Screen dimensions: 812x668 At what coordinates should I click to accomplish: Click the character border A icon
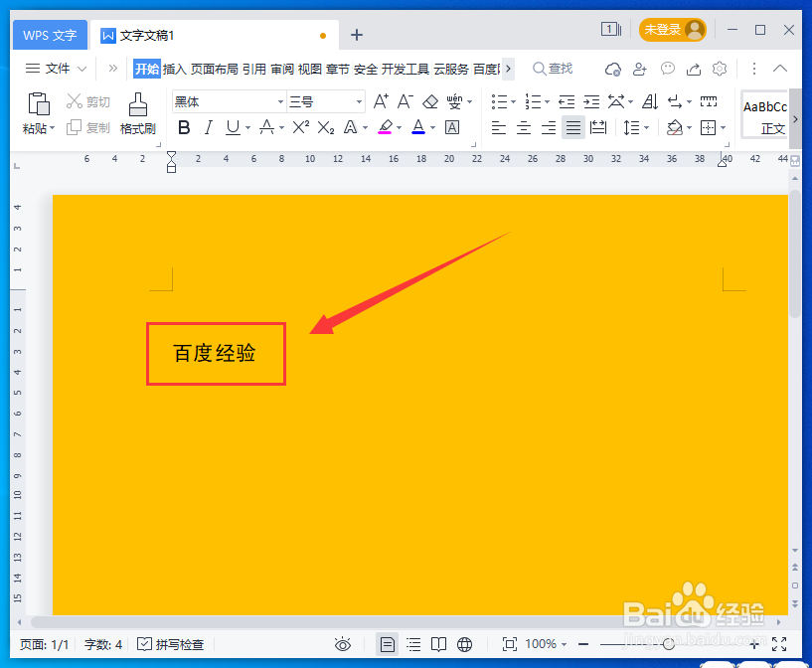(452, 127)
